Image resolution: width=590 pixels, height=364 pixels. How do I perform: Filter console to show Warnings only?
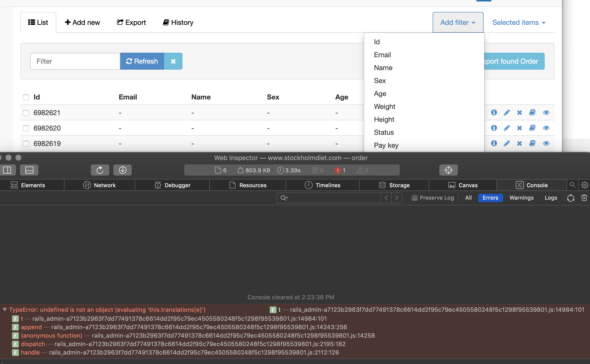coord(521,198)
